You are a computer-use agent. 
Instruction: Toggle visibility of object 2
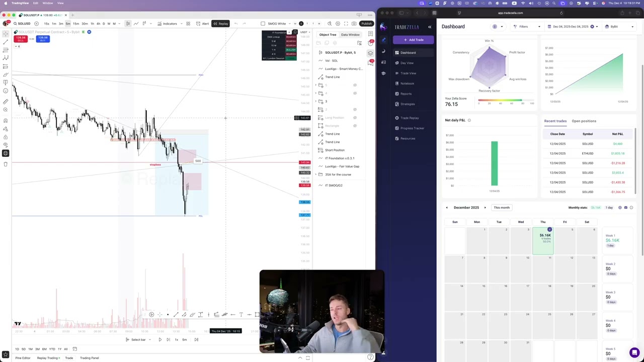click(355, 109)
